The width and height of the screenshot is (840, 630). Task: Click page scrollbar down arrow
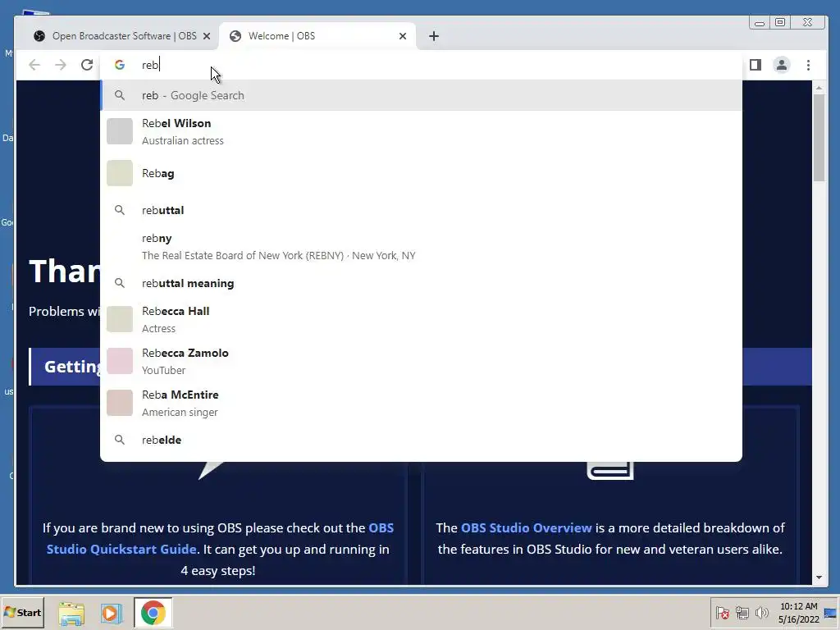coord(819,577)
